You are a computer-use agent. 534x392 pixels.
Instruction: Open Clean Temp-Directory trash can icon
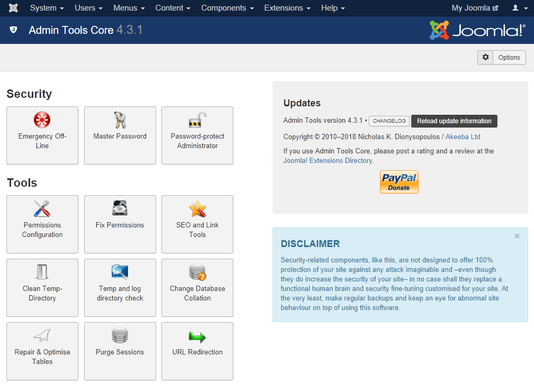point(42,272)
